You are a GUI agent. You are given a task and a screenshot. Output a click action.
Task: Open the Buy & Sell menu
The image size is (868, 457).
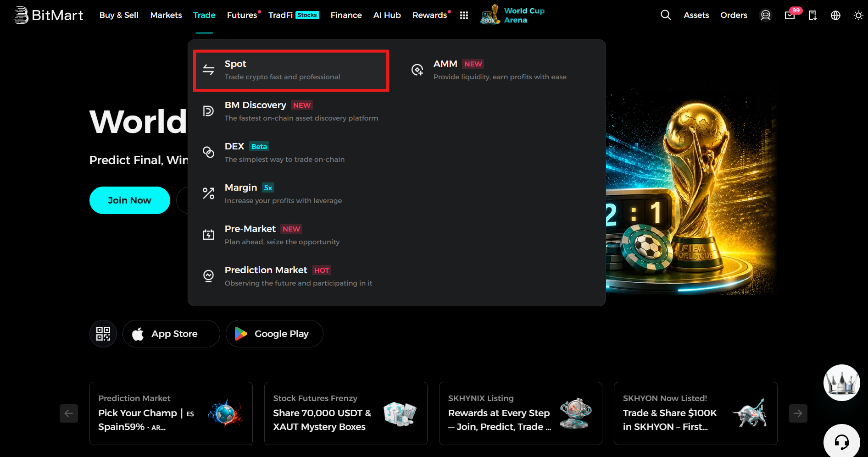pyautogui.click(x=119, y=15)
